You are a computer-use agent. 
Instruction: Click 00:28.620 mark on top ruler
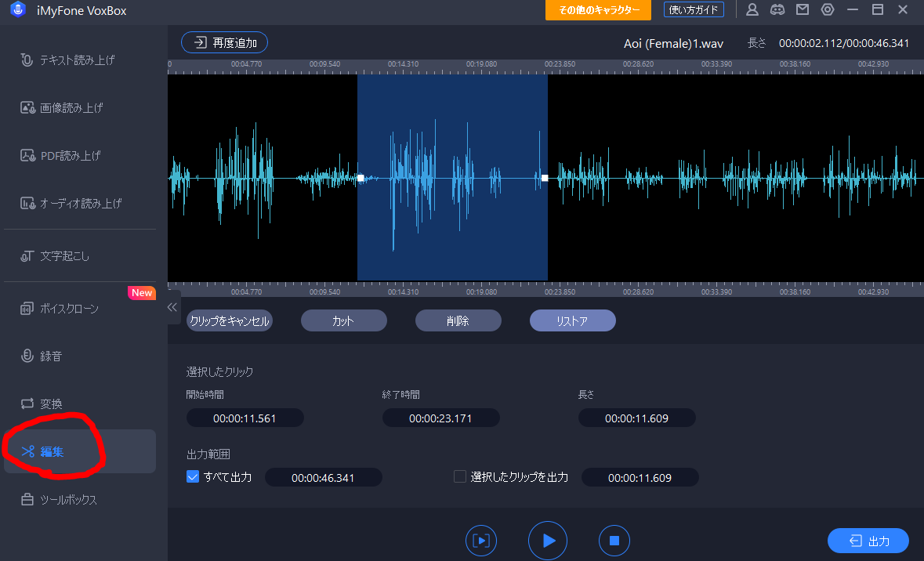(638, 63)
